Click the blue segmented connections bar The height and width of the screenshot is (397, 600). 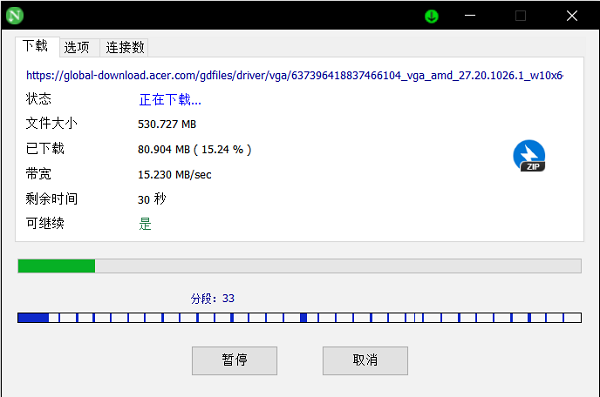(x=300, y=318)
